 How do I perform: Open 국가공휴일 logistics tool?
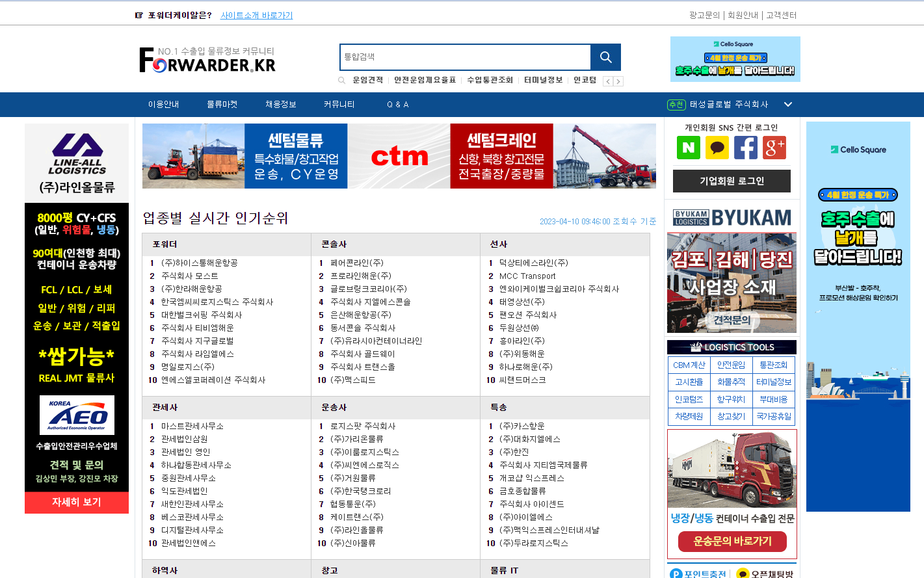[x=774, y=416]
